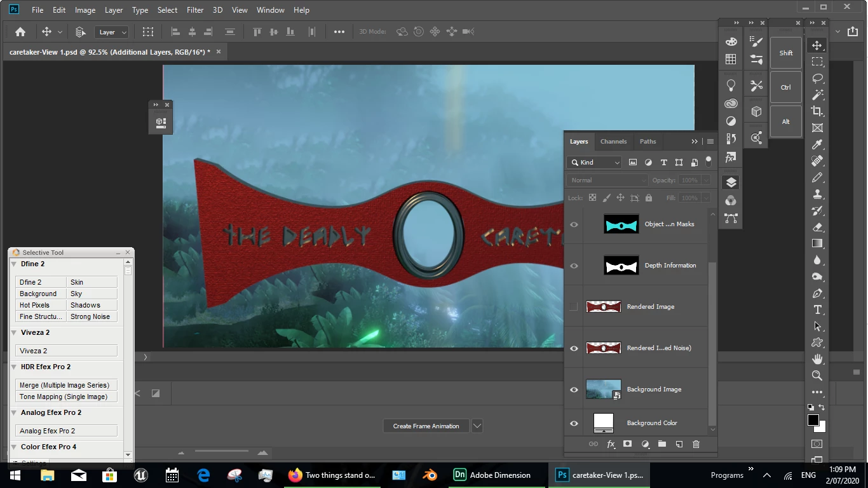Click Add layer mask icon
The image size is (868, 488).
[x=627, y=444]
